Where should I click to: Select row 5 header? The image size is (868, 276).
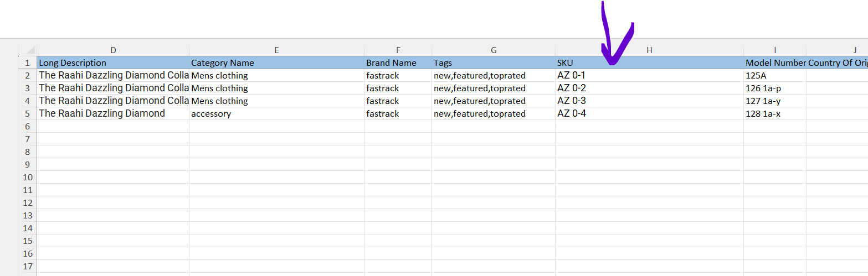click(x=28, y=113)
